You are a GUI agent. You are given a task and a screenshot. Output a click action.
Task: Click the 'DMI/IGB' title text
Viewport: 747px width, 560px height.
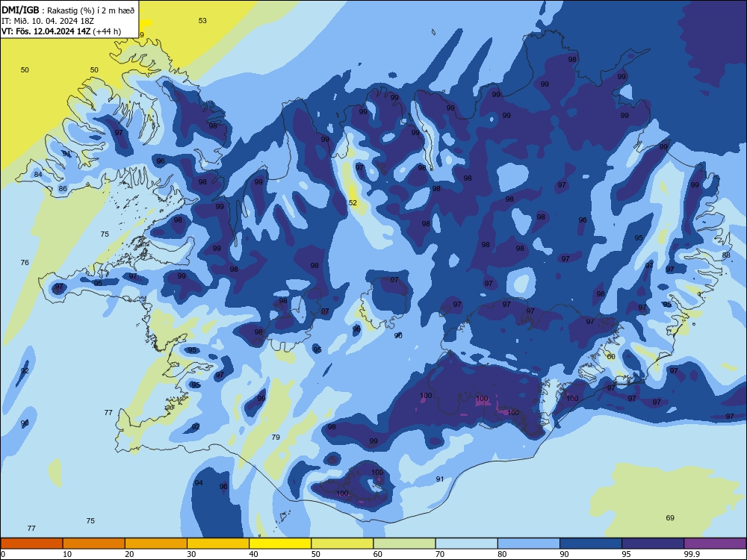(20, 10)
